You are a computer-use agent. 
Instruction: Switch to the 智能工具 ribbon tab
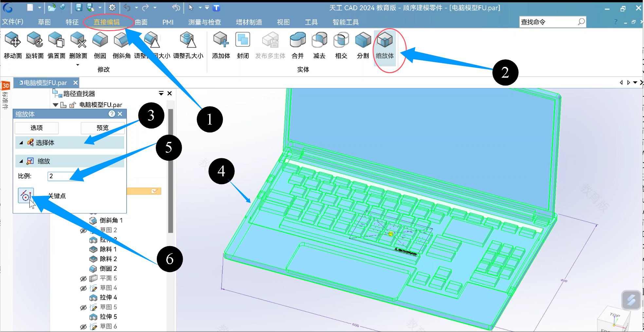pos(346,22)
